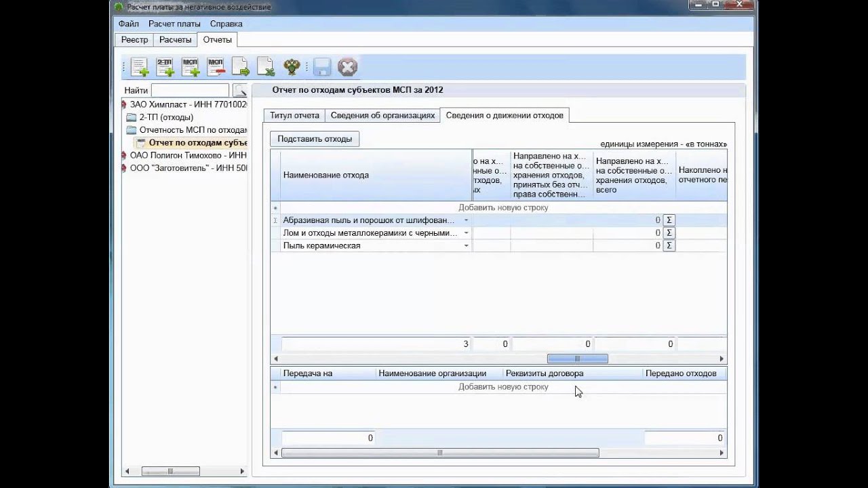Switch to the Отчеты tab
This screenshot has width=868, height=488.
[217, 40]
